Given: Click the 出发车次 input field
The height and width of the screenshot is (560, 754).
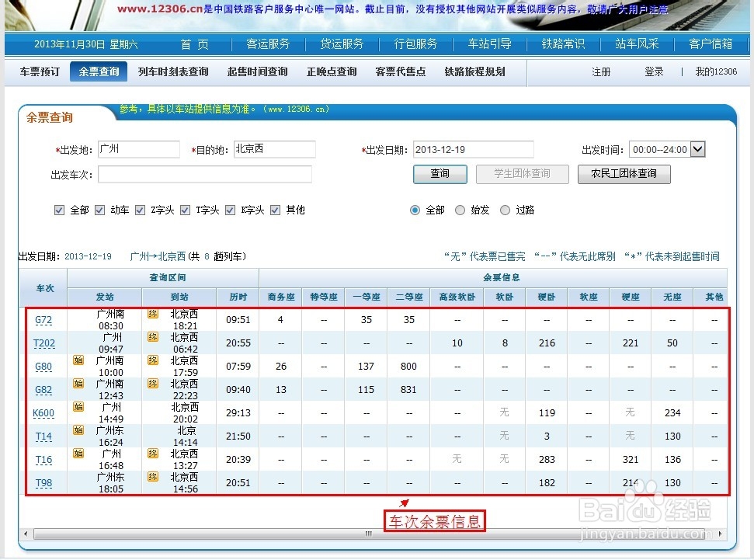Looking at the screenshot, I should point(205,174).
